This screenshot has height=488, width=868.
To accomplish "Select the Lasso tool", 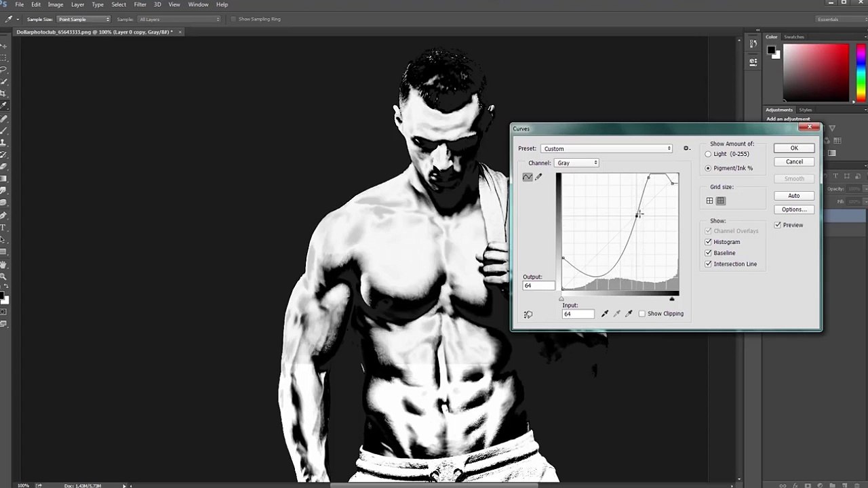I will click(x=3, y=70).
